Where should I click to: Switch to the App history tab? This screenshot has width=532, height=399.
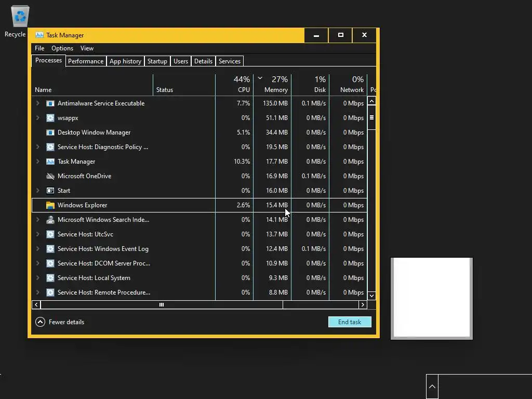coord(125,61)
